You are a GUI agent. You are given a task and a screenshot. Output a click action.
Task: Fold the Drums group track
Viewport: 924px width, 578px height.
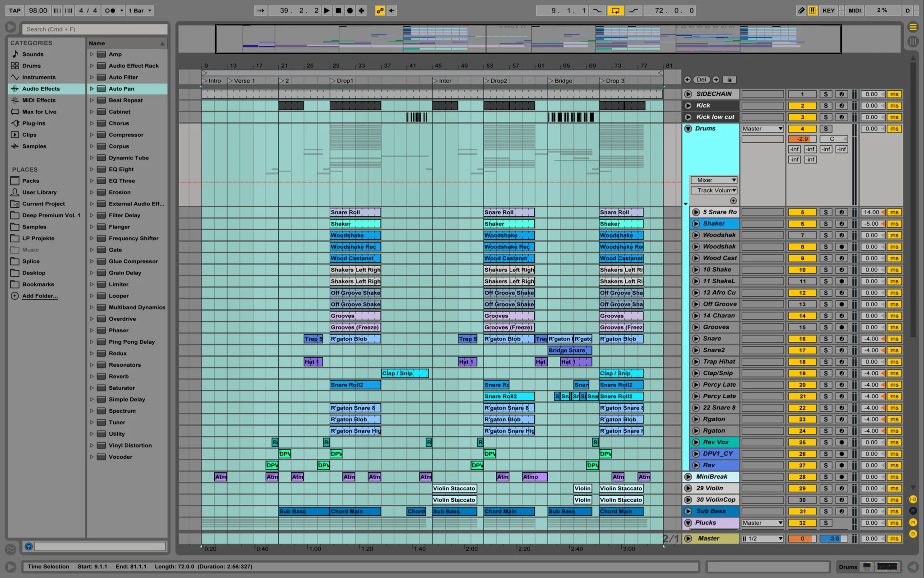688,129
